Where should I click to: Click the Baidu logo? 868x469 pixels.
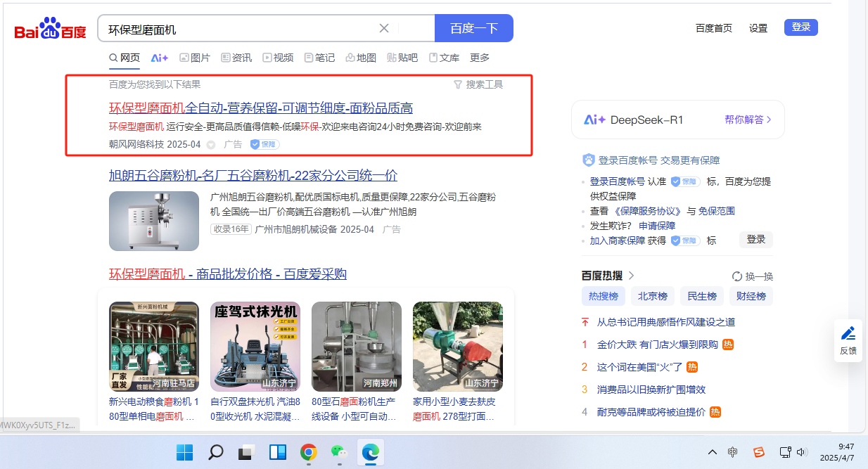tap(51, 30)
